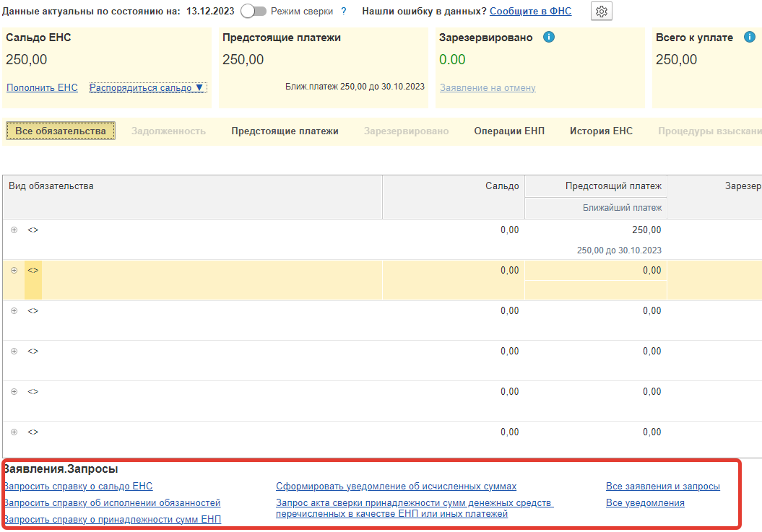Click Запросить справку о сальдо ЕНС
Screen dimensions: 762x532
(78, 487)
